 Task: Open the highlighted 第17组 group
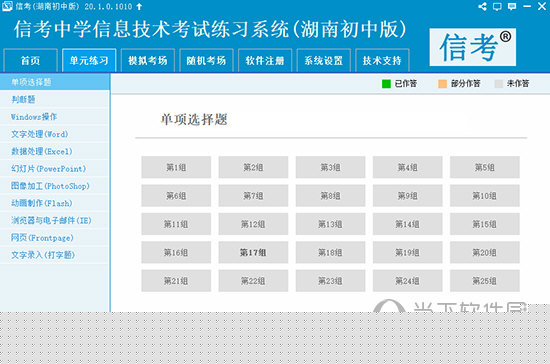point(253,252)
